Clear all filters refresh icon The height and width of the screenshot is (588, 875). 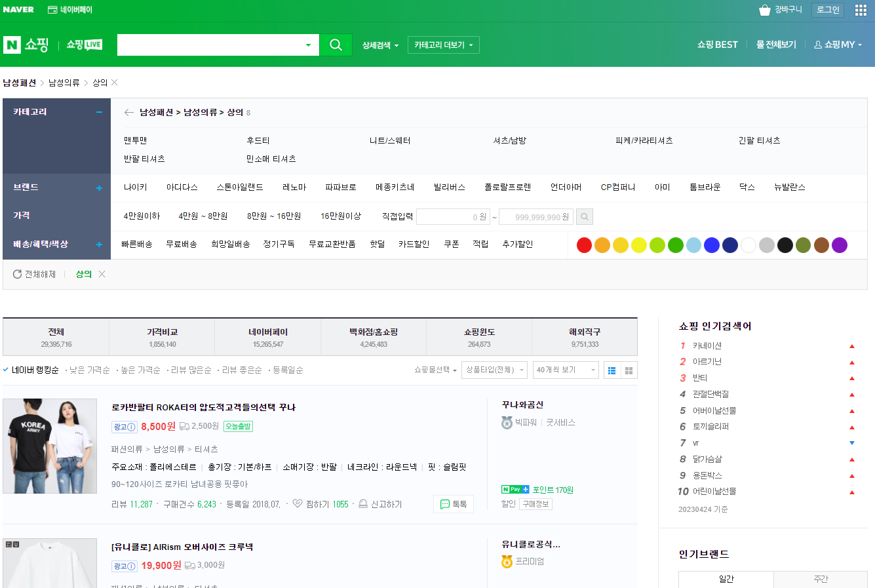tap(17, 274)
